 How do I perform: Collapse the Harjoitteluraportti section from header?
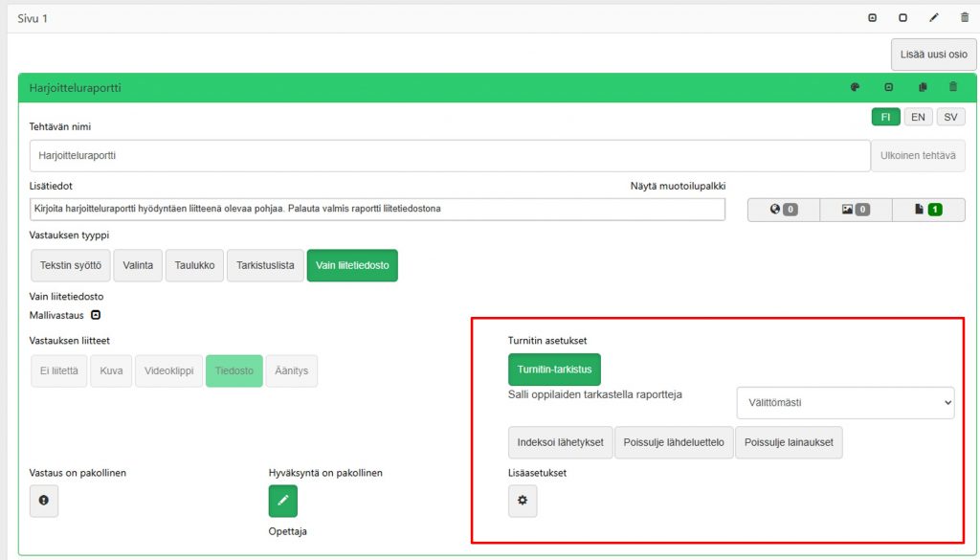pos(888,88)
